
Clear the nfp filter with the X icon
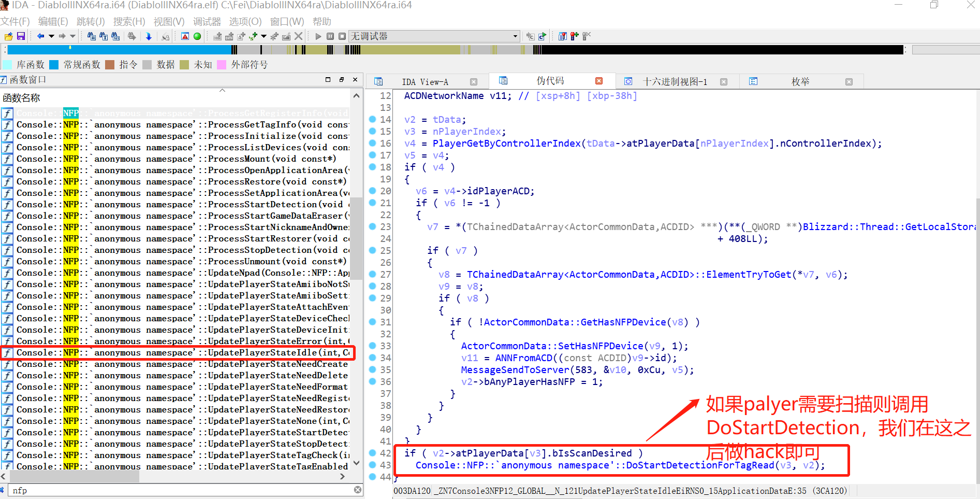358,490
